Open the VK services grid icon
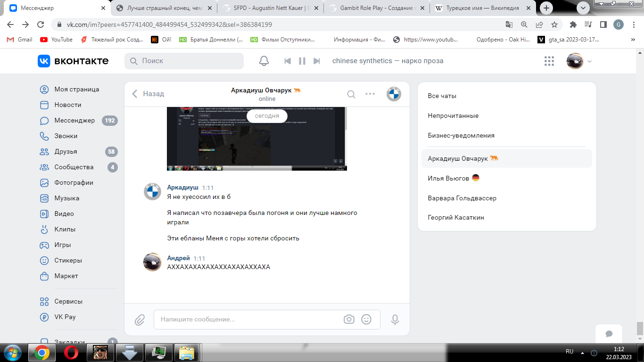 point(549,61)
